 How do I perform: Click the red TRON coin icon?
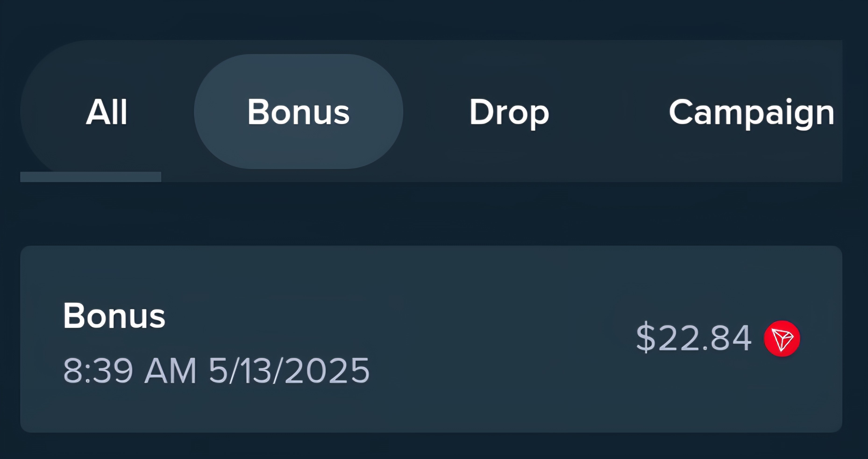pyautogui.click(x=782, y=339)
